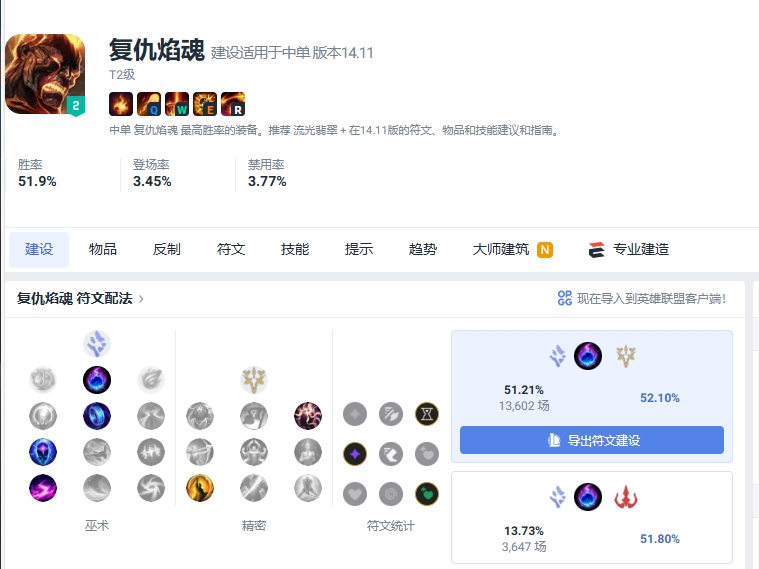The width and height of the screenshot is (759, 569).
Task: Click the E ability icon
Action: 205,104
